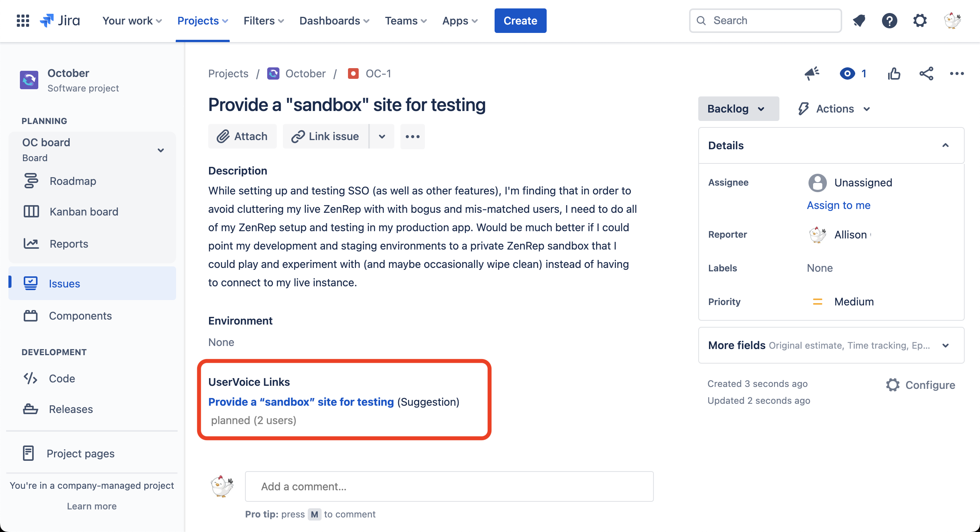Click the Environment None value
Screen dimensions: 980x532
click(x=221, y=342)
